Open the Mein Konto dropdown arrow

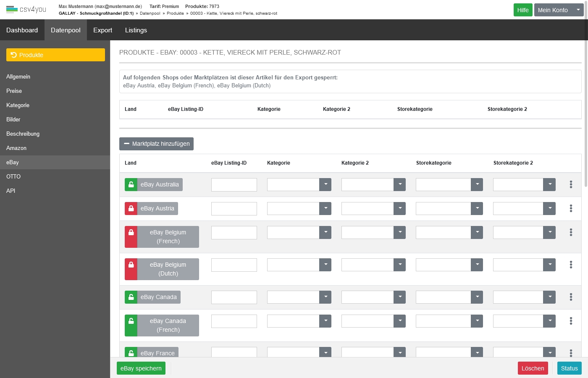[x=578, y=10]
